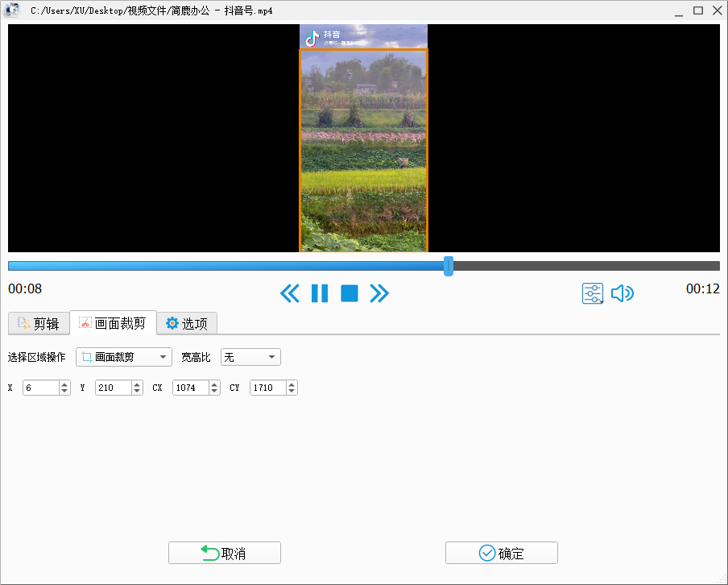Open the playback settings sliders icon
The height and width of the screenshot is (585, 728).
click(x=592, y=293)
